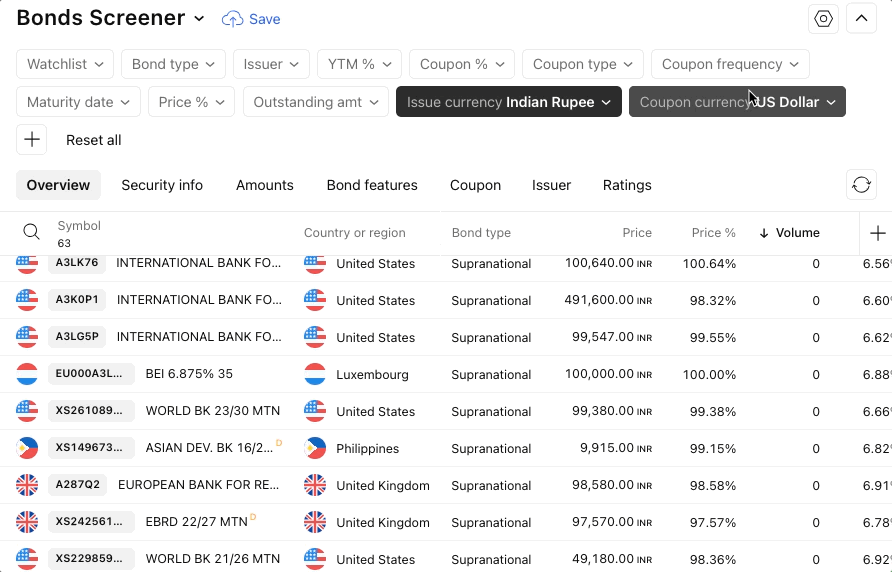
Task: Open the Coupon frequency filter
Action: (x=730, y=64)
